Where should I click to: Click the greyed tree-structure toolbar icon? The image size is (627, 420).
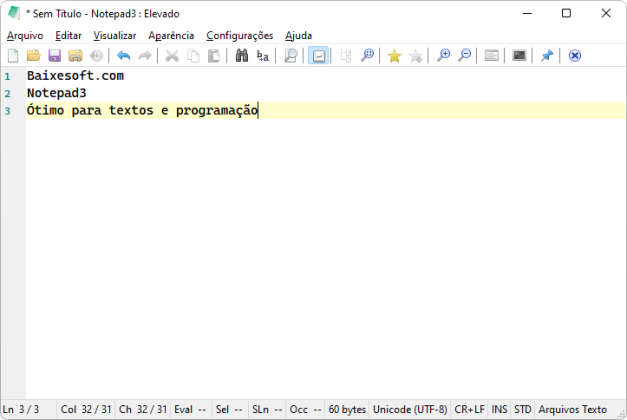pos(346,56)
